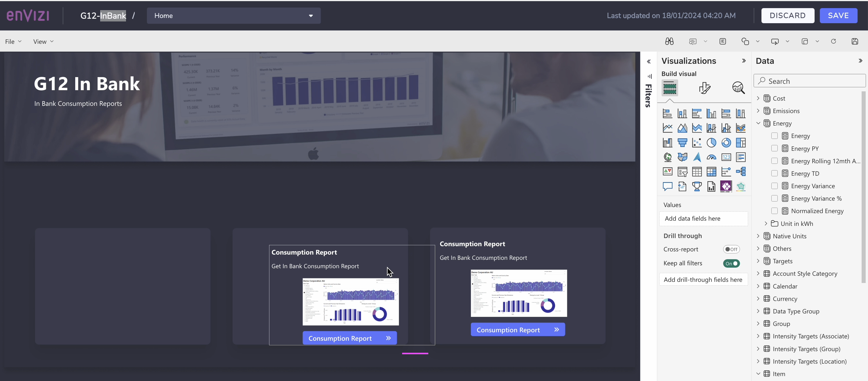Collapse the Energy table

tap(758, 123)
